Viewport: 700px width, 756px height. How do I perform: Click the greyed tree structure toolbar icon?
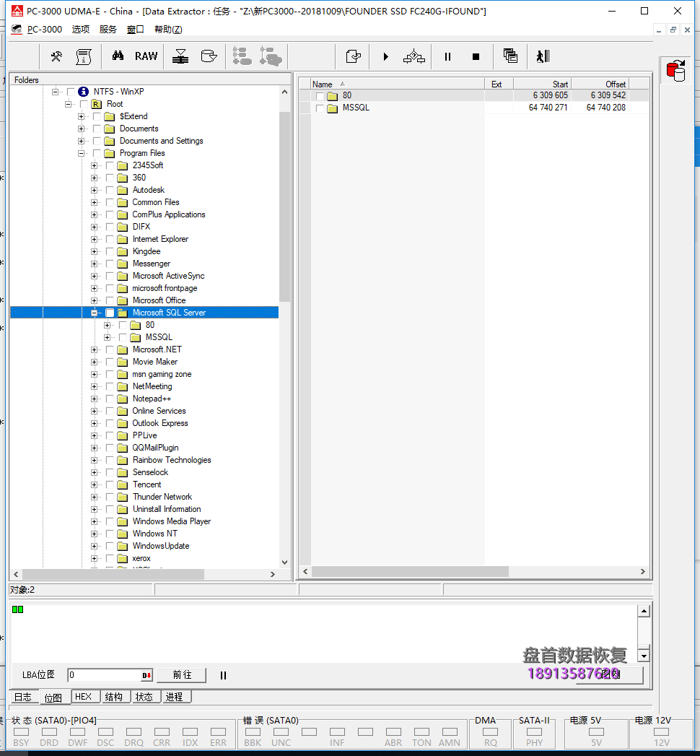point(242,56)
